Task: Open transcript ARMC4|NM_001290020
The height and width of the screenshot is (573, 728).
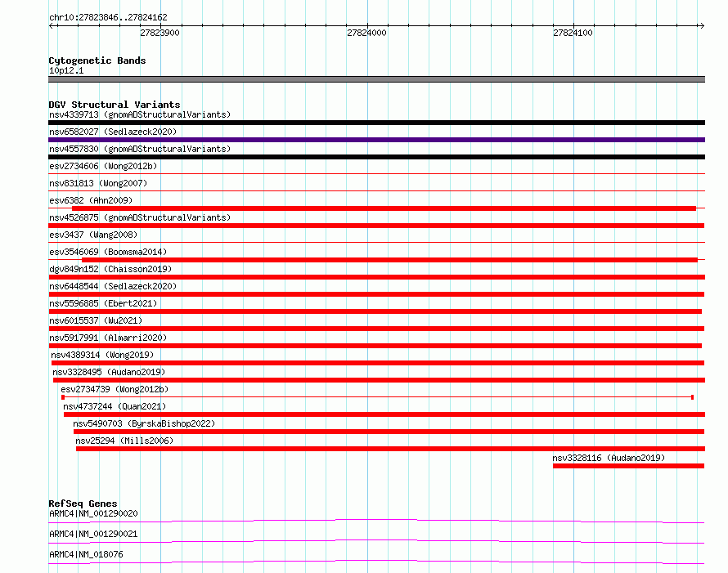Action: click(93, 513)
